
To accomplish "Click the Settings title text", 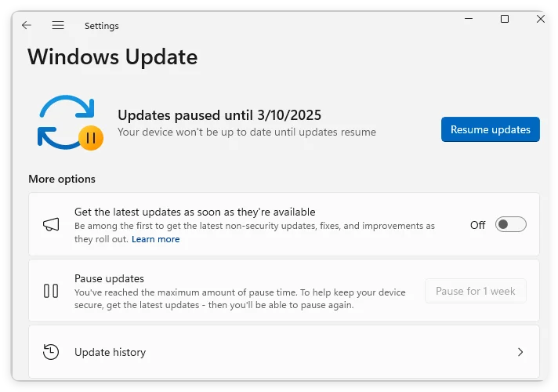I will coord(102,26).
